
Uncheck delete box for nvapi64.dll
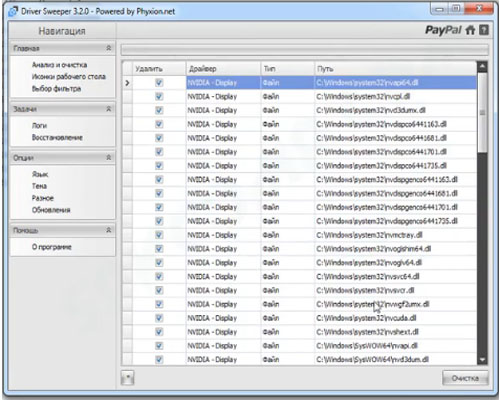tap(159, 83)
